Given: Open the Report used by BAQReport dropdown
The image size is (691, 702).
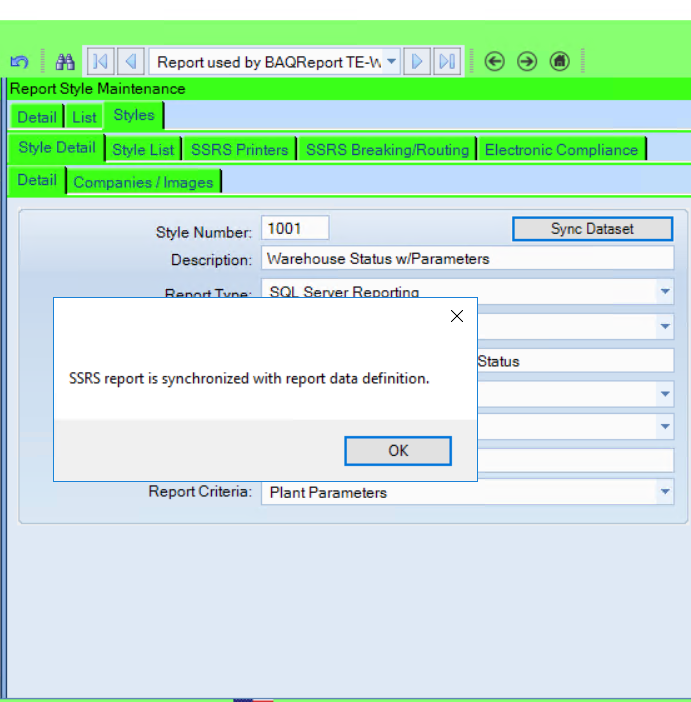Looking at the screenshot, I should point(391,61).
